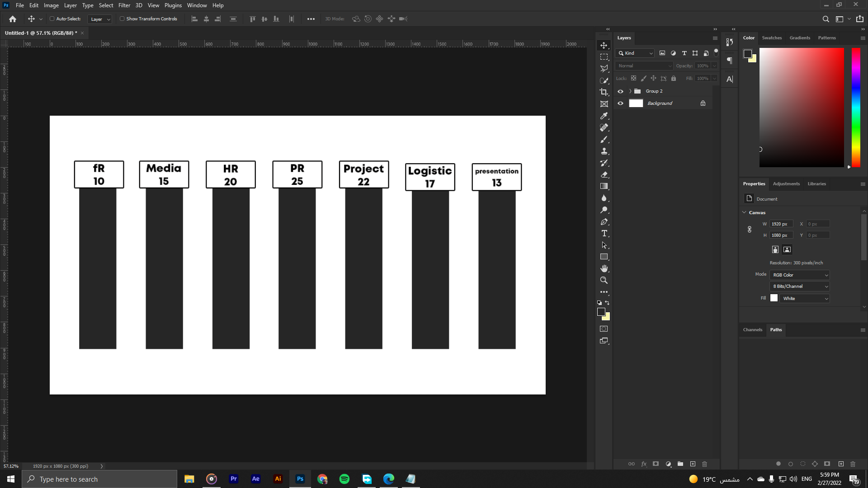Open the canvas Fill White dropdown
Viewport: 868px width, 488px height.
pyautogui.click(x=805, y=299)
